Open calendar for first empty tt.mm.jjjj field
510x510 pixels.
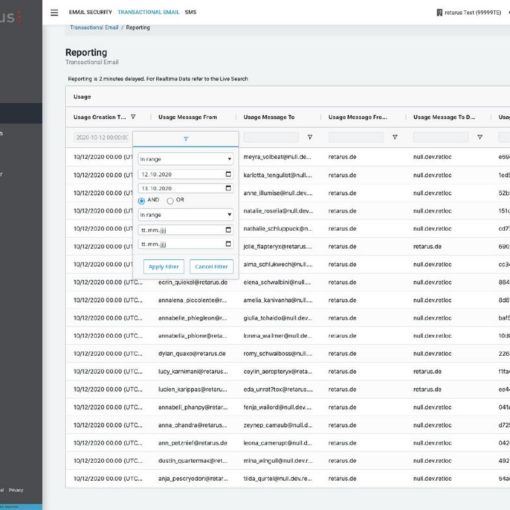(x=228, y=230)
